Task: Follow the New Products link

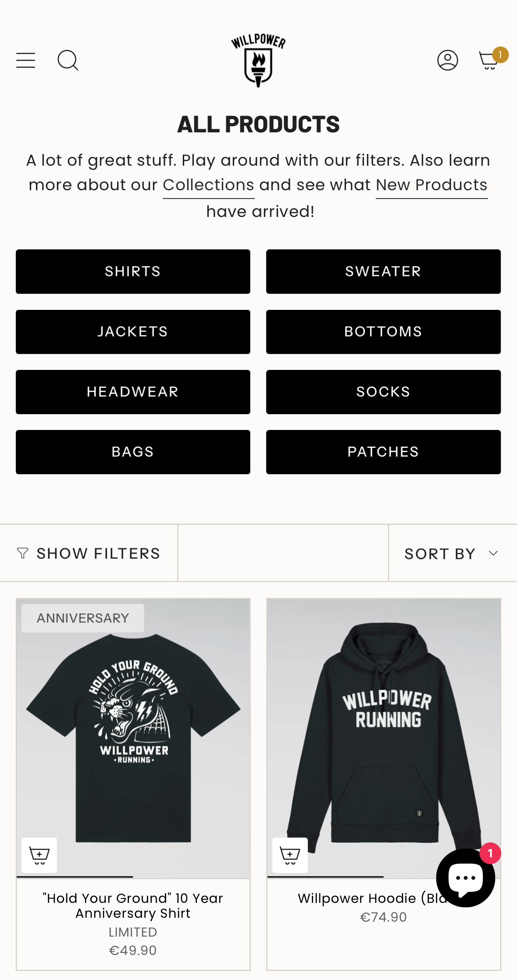Action: (x=431, y=185)
